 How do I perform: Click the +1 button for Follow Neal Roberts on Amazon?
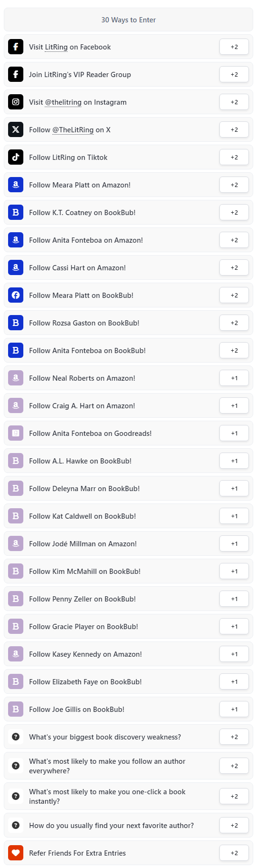click(x=234, y=378)
